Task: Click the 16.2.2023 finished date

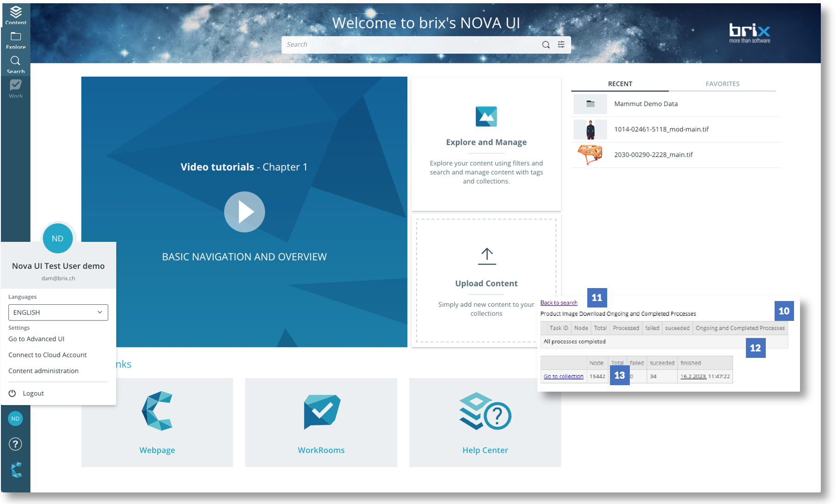Action: pos(693,376)
